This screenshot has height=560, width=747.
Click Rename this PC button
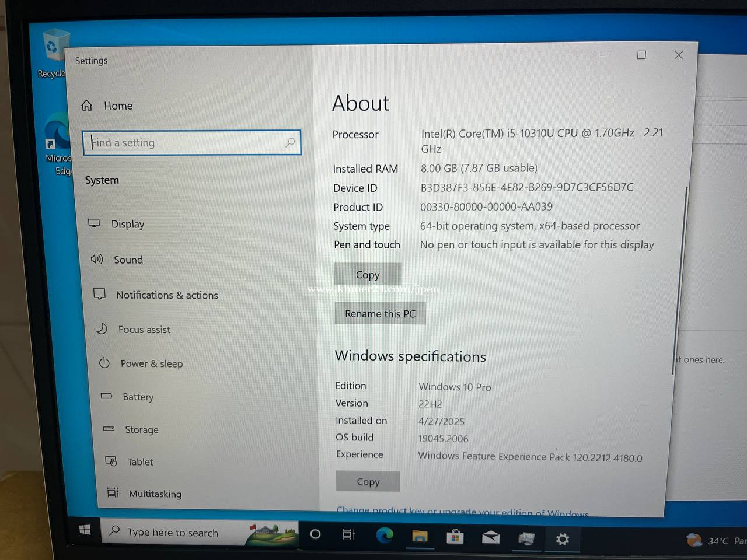pyautogui.click(x=380, y=314)
